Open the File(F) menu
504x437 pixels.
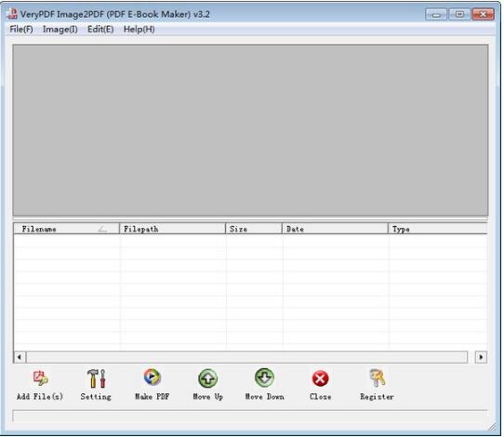click(21, 29)
